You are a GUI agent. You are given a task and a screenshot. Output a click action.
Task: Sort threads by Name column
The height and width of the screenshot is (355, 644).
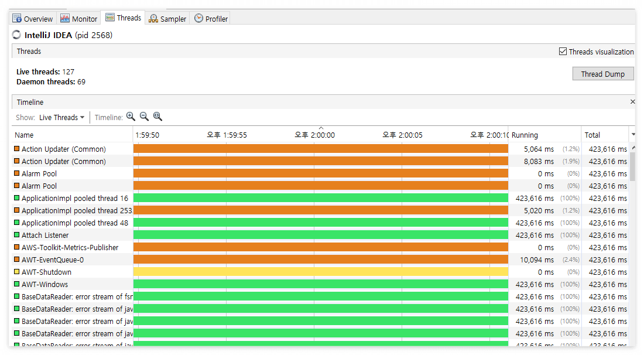[72, 135]
